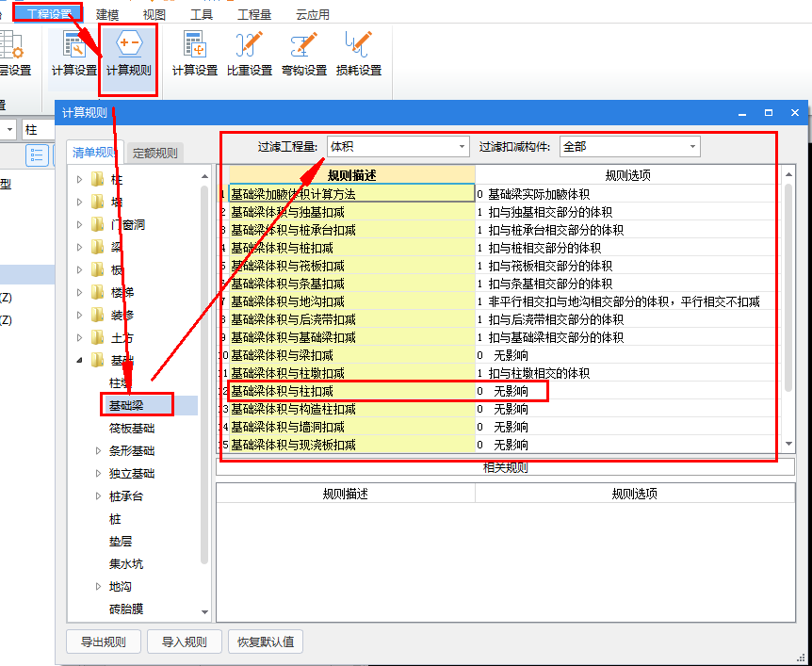Click tree panel scrollbar up arrow
This screenshot has width=812, height=666.
pos(204,176)
